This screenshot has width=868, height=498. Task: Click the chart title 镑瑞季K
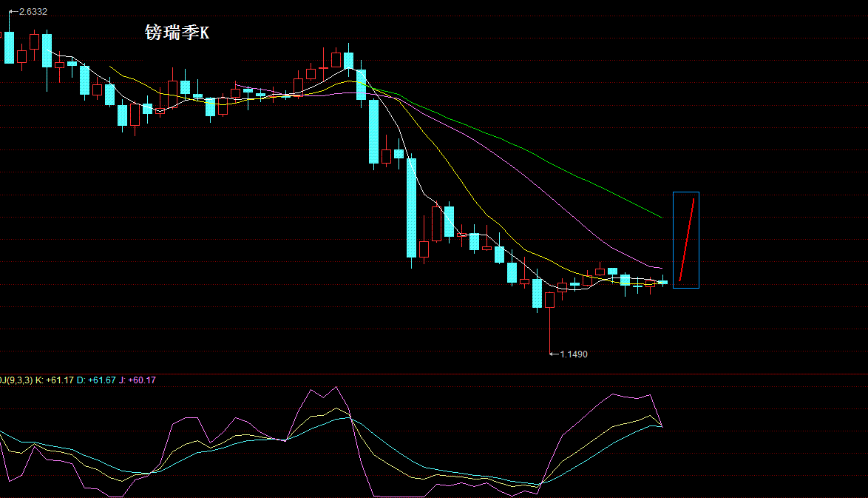177,33
